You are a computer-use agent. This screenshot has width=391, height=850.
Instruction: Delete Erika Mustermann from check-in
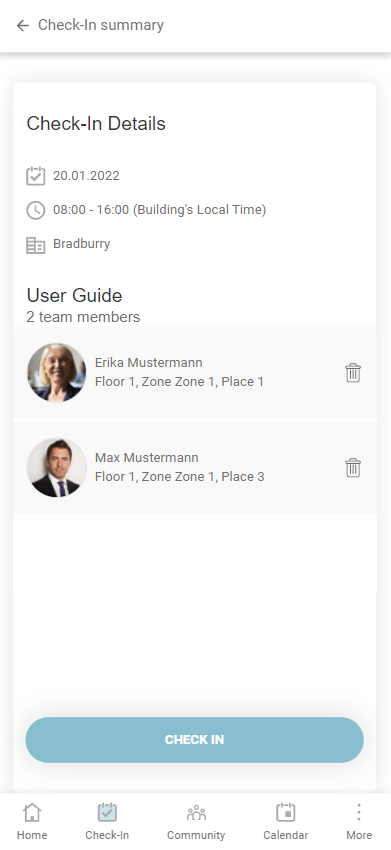[x=353, y=372]
